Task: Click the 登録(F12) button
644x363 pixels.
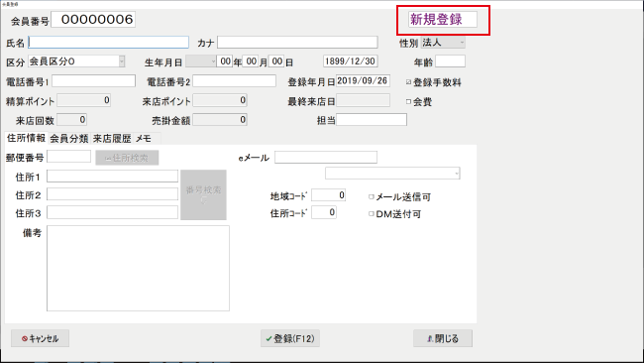Action: point(290,338)
